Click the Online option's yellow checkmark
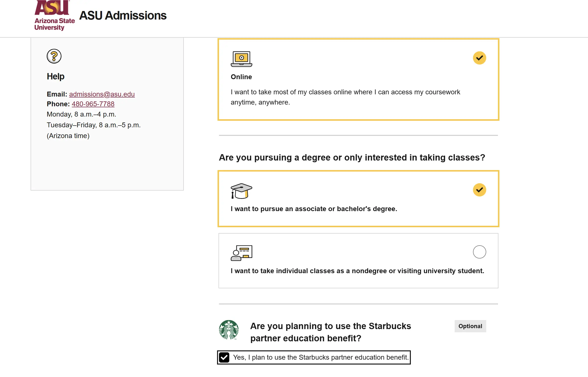The image size is (588, 377). 479,58
